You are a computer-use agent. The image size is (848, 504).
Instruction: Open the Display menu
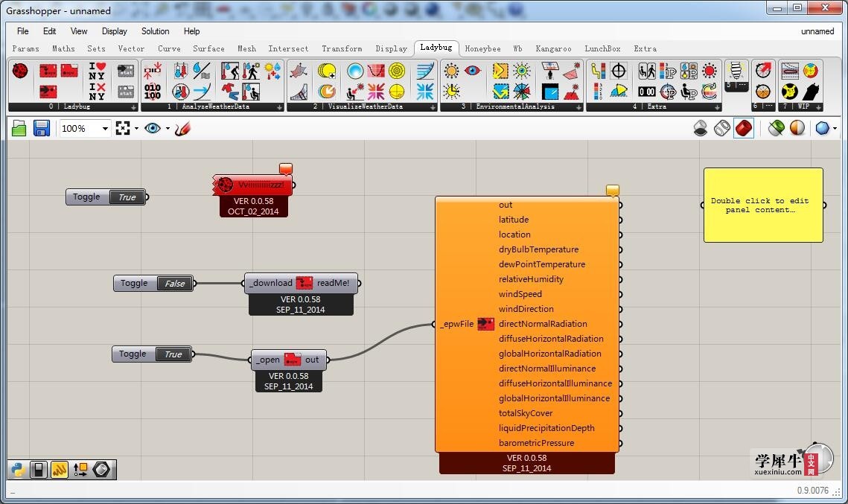[x=114, y=31]
